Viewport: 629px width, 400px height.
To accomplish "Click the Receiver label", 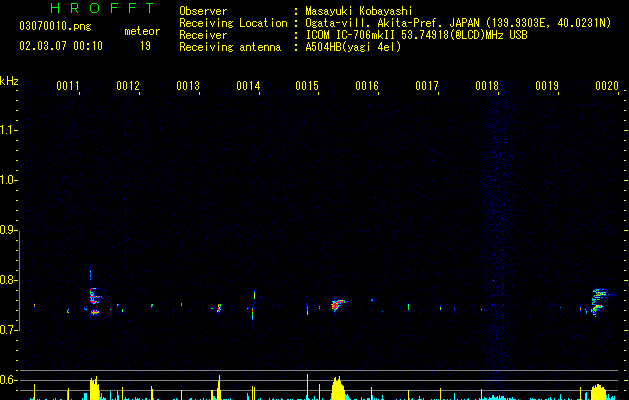I will 203,35.
